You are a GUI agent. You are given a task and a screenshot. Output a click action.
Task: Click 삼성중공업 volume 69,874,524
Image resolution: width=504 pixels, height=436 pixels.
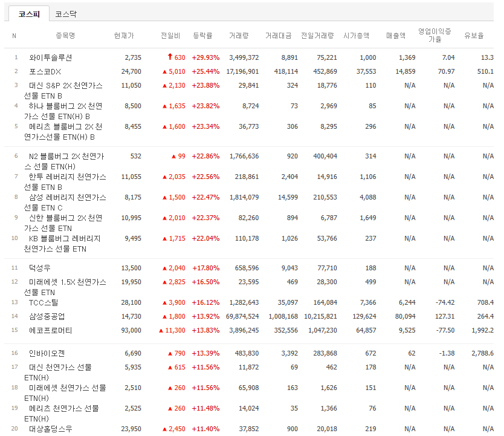pos(242,316)
